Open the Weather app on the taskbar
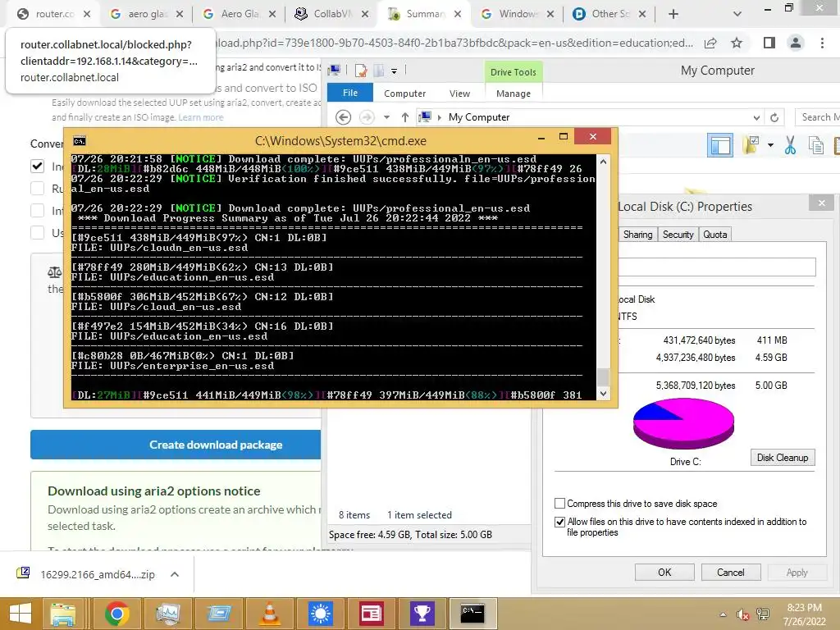This screenshot has height=630, width=840. (321, 614)
